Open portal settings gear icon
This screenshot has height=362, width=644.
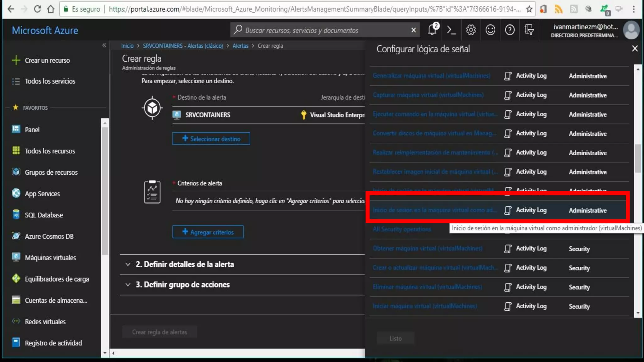click(471, 30)
